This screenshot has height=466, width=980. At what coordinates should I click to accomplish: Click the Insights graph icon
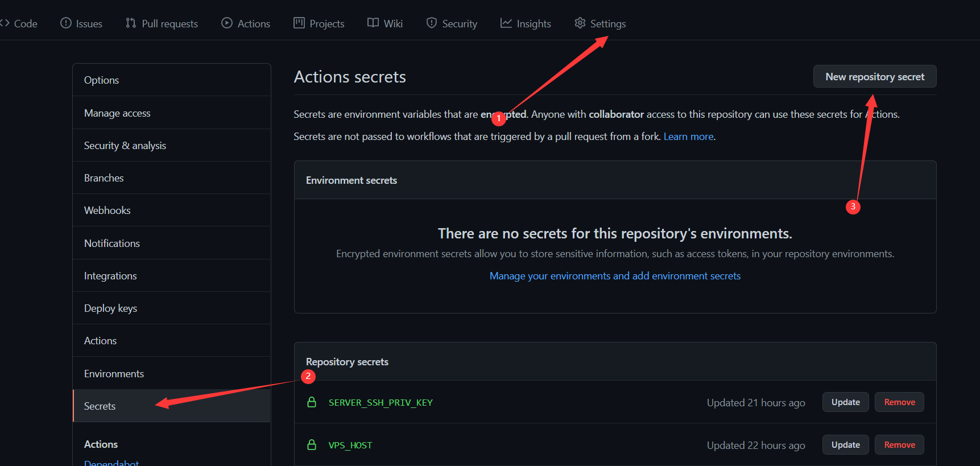click(506, 23)
